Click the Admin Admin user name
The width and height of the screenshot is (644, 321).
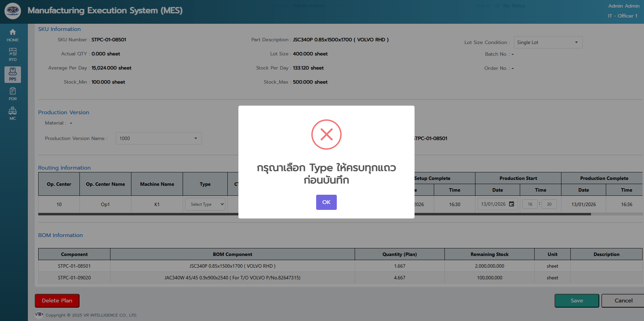(x=623, y=6)
